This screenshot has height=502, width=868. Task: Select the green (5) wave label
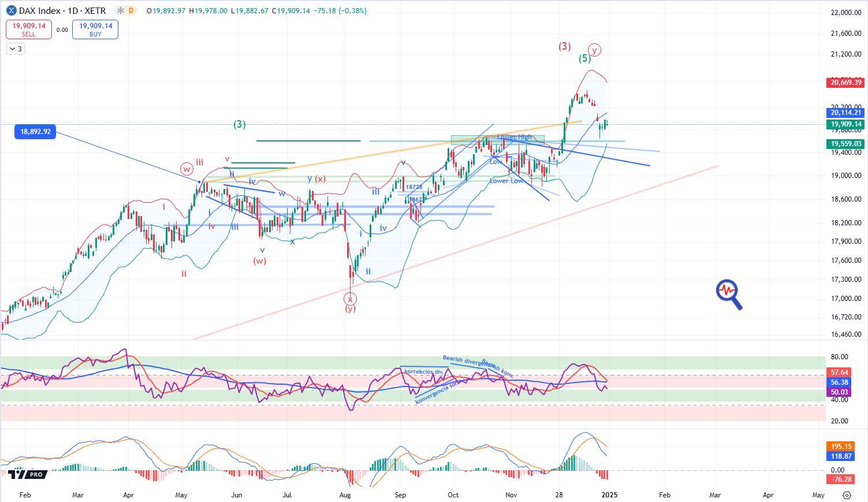click(x=585, y=58)
